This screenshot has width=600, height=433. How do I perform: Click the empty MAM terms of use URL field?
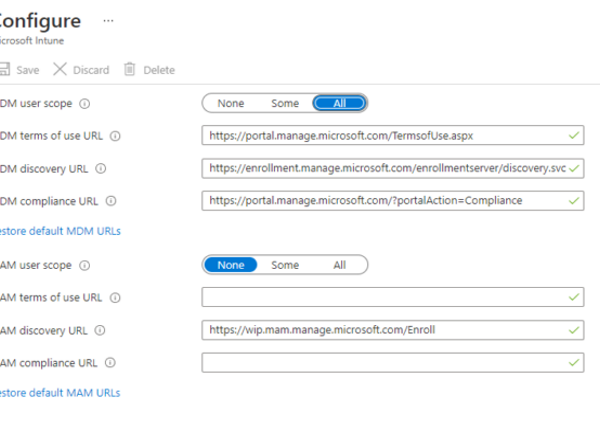pos(393,297)
